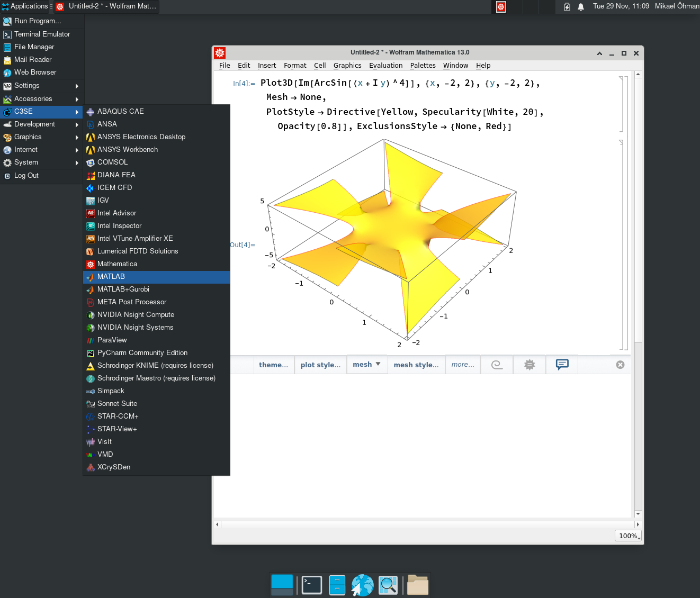Click the theme... suggestion button

273,365
